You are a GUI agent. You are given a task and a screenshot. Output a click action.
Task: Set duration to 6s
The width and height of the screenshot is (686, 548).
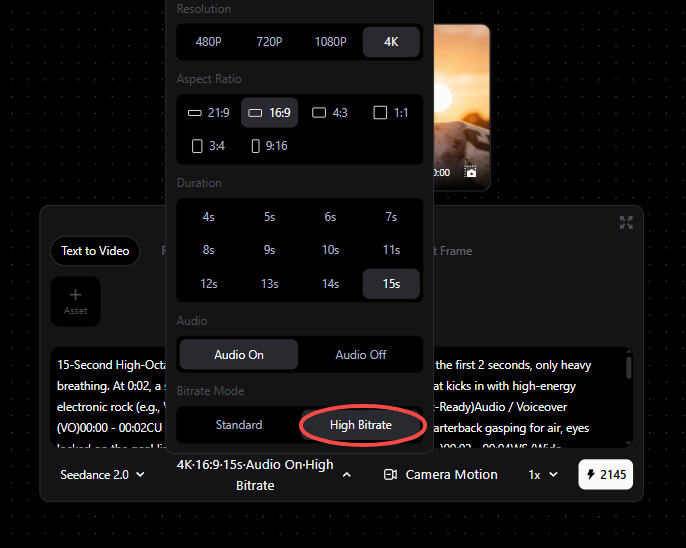(330, 217)
